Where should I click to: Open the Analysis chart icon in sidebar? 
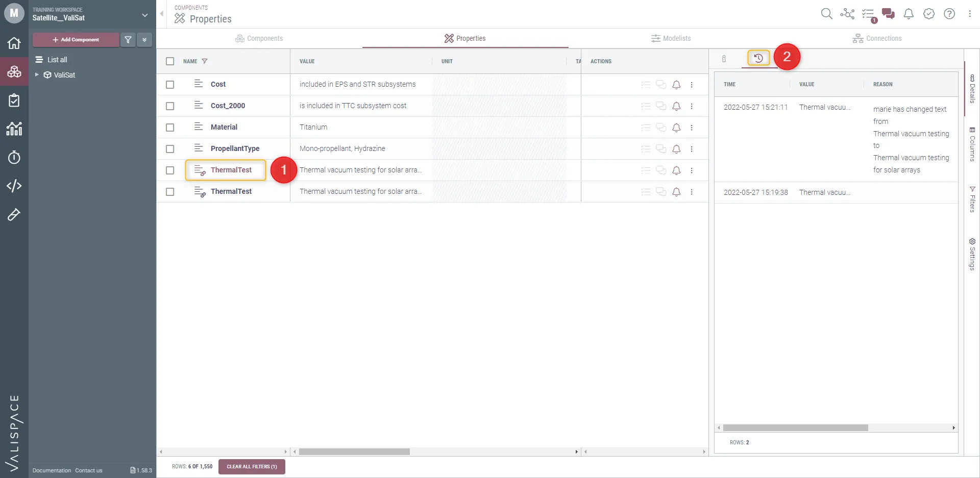pos(14,129)
